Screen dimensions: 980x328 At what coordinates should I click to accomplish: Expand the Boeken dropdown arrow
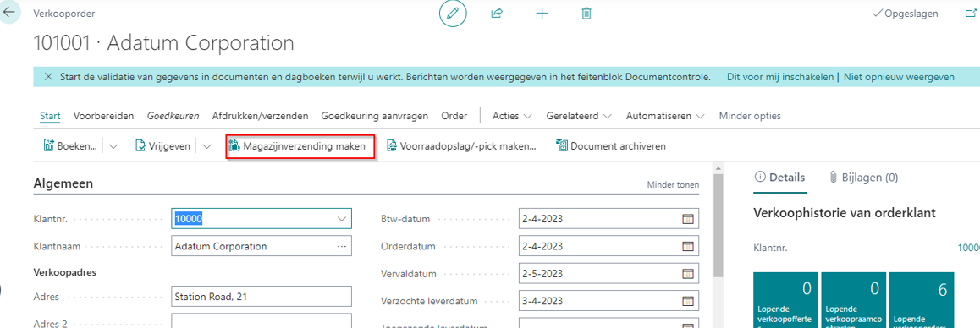click(x=113, y=146)
